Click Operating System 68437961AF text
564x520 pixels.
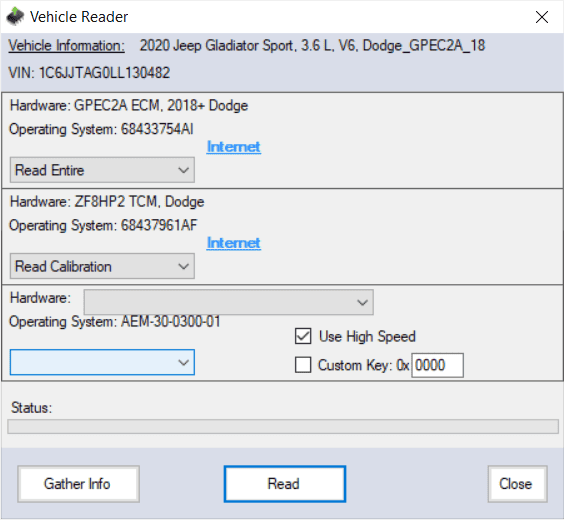click(103, 225)
